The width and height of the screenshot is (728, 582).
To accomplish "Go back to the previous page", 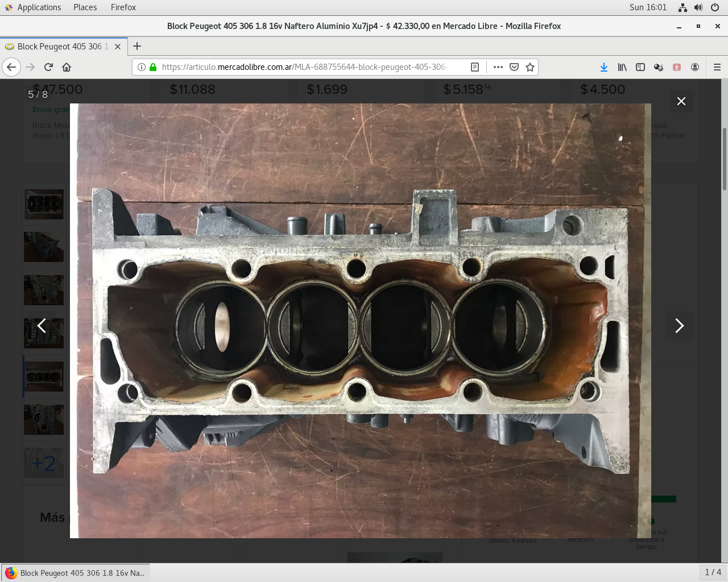I will point(11,67).
